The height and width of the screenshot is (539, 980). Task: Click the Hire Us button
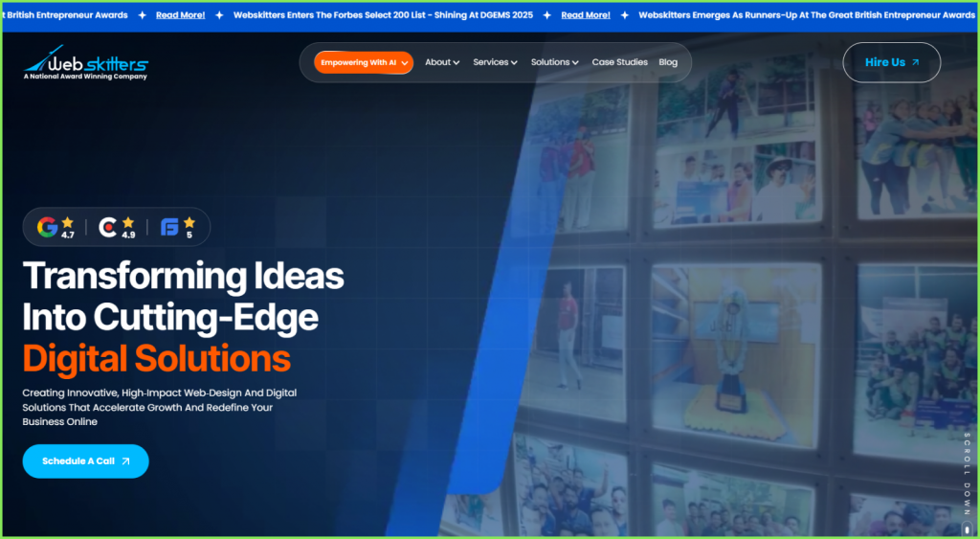[x=892, y=62]
